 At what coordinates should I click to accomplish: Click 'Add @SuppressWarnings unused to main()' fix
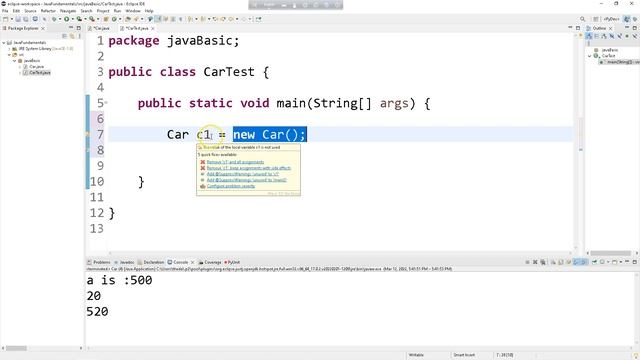click(x=247, y=180)
